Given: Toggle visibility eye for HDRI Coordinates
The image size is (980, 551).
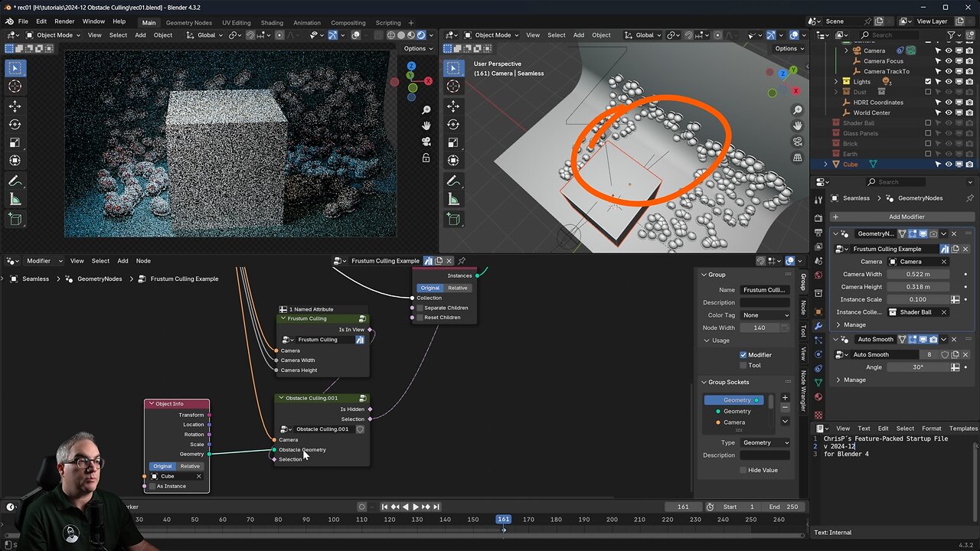Looking at the screenshot, I should (x=949, y=103).
